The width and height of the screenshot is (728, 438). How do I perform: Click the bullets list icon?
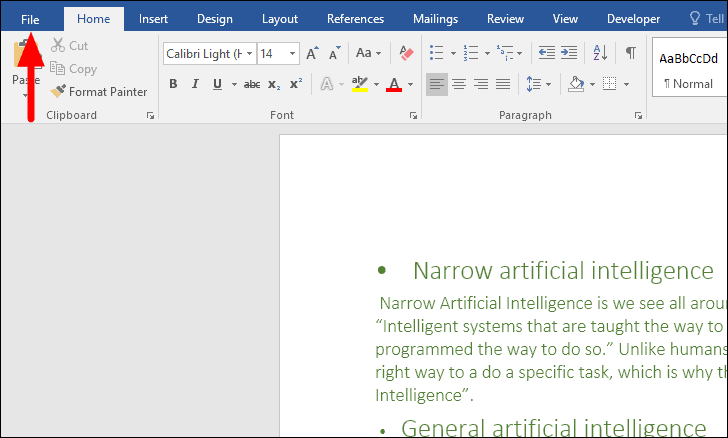click(436, 53)
